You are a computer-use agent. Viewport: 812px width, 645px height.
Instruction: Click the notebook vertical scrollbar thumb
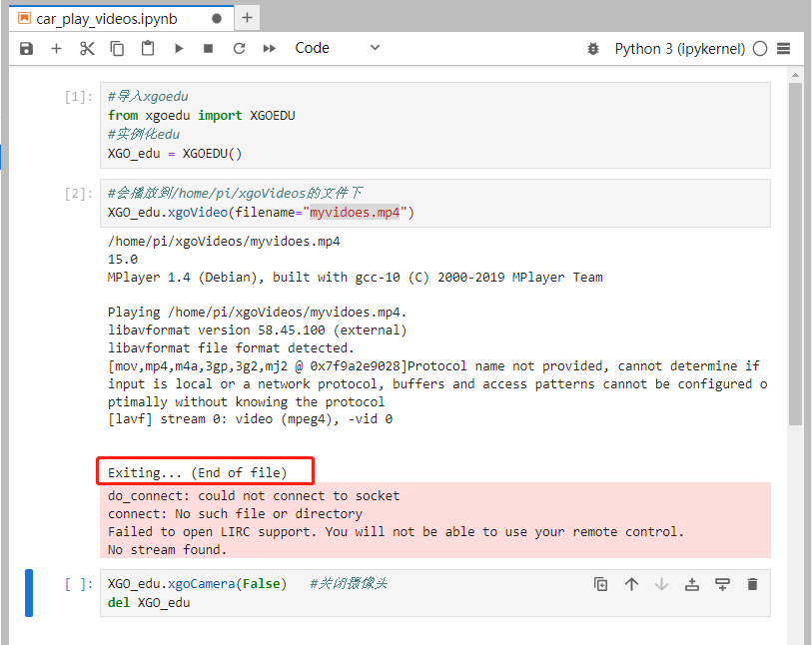tap(795, 255)
